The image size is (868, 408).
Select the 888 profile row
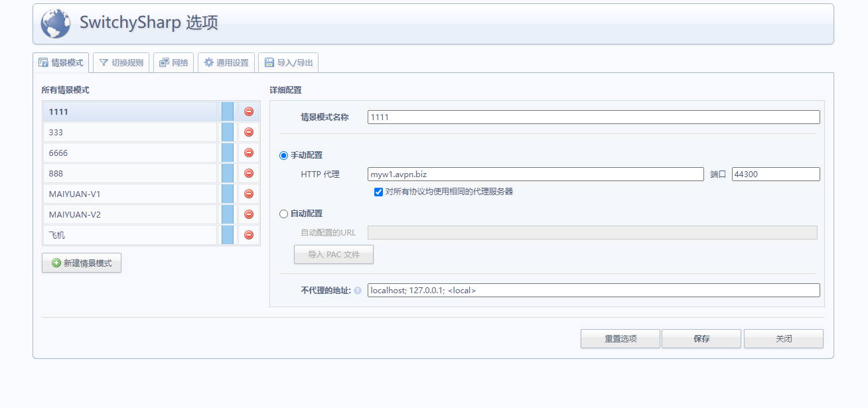point(130,173)
